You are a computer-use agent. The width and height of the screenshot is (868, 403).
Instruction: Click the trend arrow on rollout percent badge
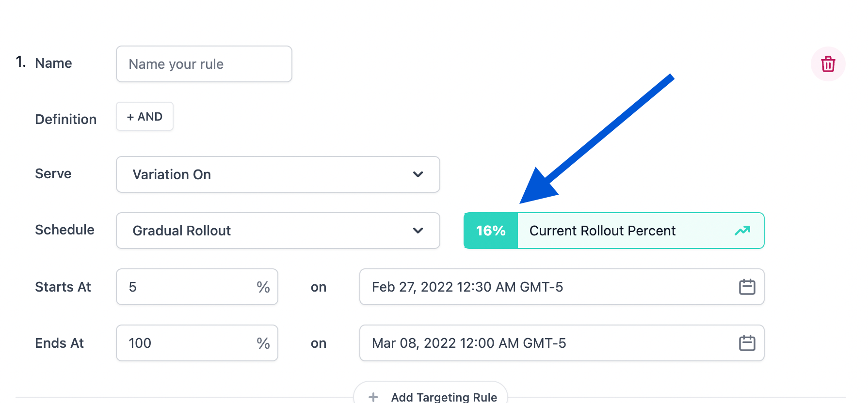point(742,231)
